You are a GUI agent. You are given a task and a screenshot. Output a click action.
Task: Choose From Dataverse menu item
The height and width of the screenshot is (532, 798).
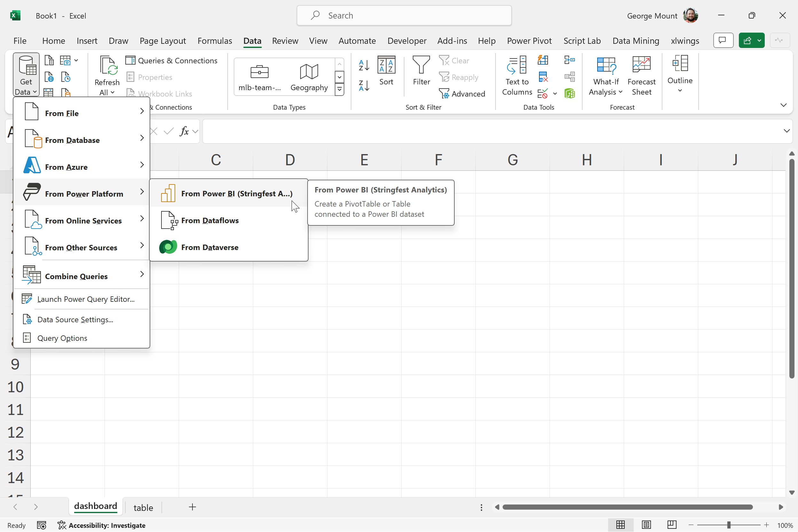(x=209, y=247)
